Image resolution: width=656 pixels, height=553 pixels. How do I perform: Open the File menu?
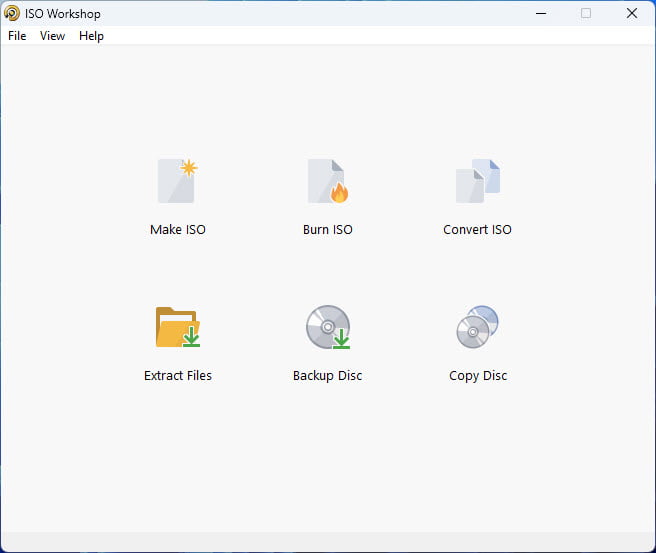(17, 36)
